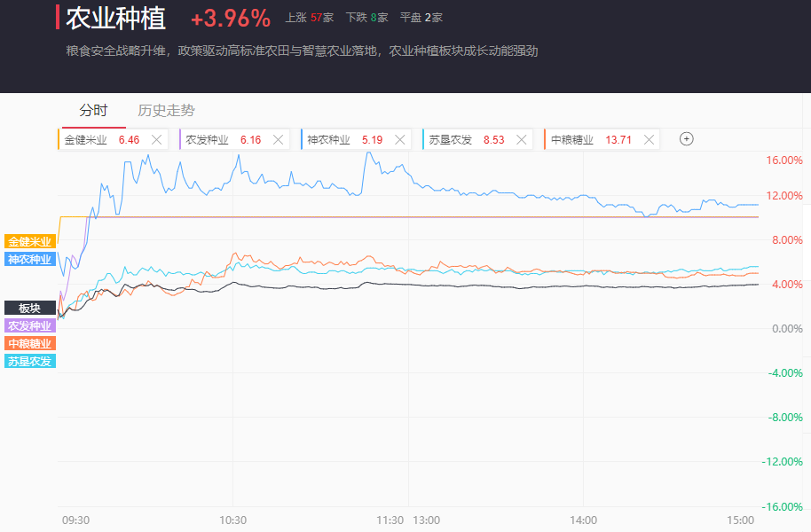Click the cyan 苏垦农发 line label
This screenshot has width=811, height=532.
click(x=30, y=361)
